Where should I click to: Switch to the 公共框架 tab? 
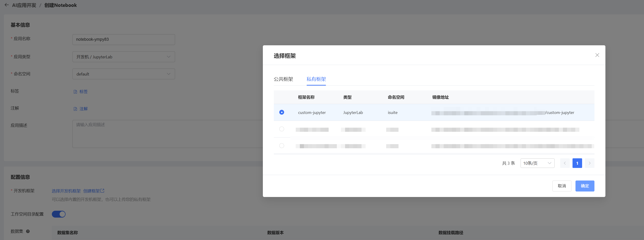tap(283, 79)
